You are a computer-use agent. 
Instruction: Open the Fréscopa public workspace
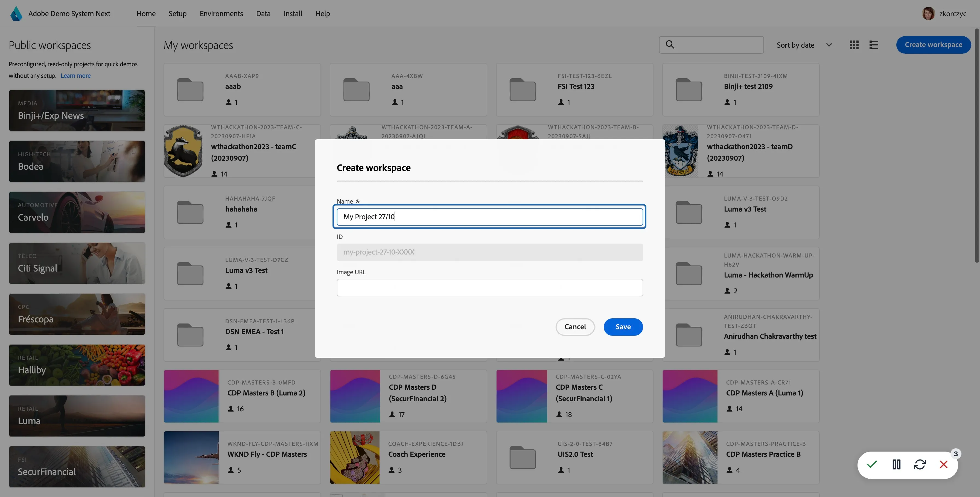pos(77,314)
